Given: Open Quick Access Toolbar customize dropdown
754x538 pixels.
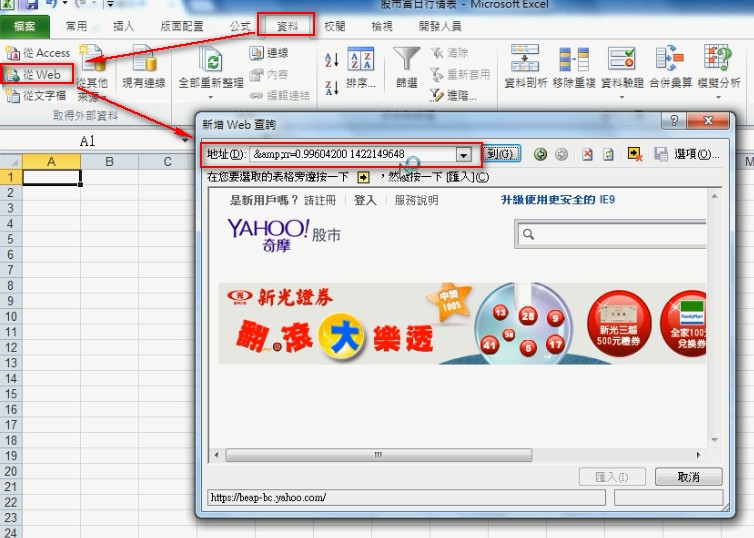Looking at the screenshot, I should tap(111, 4).
